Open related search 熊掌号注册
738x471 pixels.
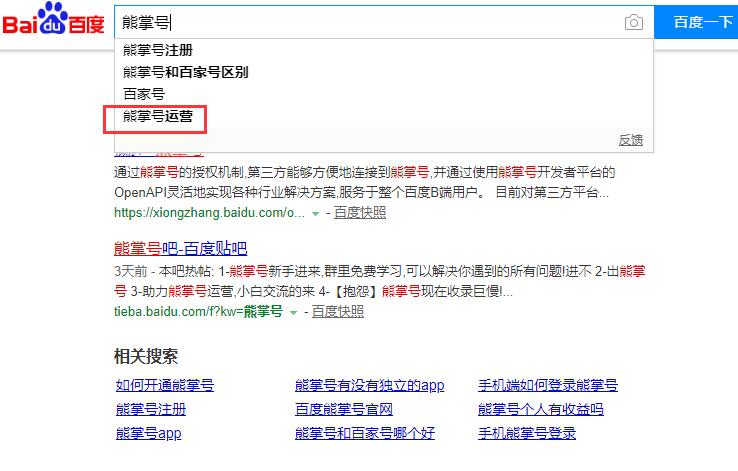(151, 409)
